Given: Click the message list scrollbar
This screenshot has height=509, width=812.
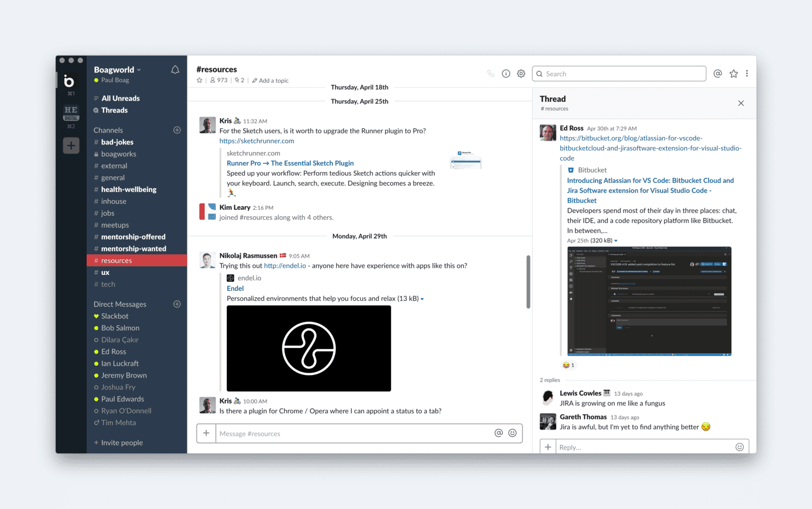Looking at the screenshot, I should point(528,282).
